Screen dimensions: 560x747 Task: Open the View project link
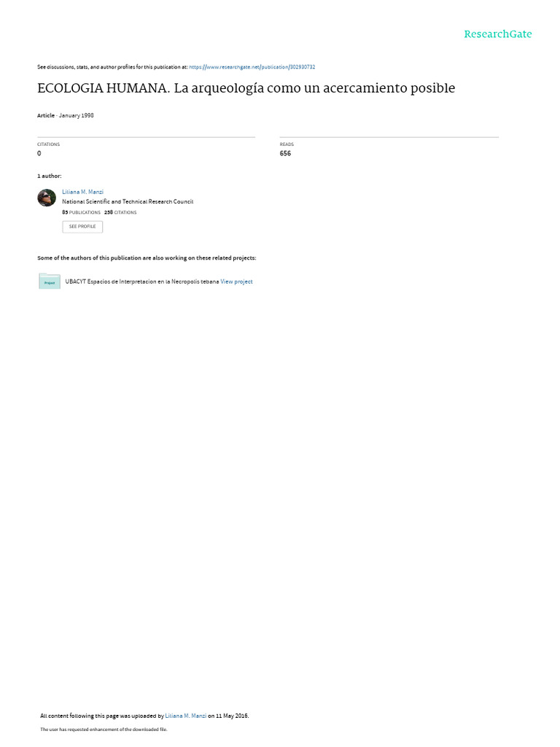click(x=236, y=282)
